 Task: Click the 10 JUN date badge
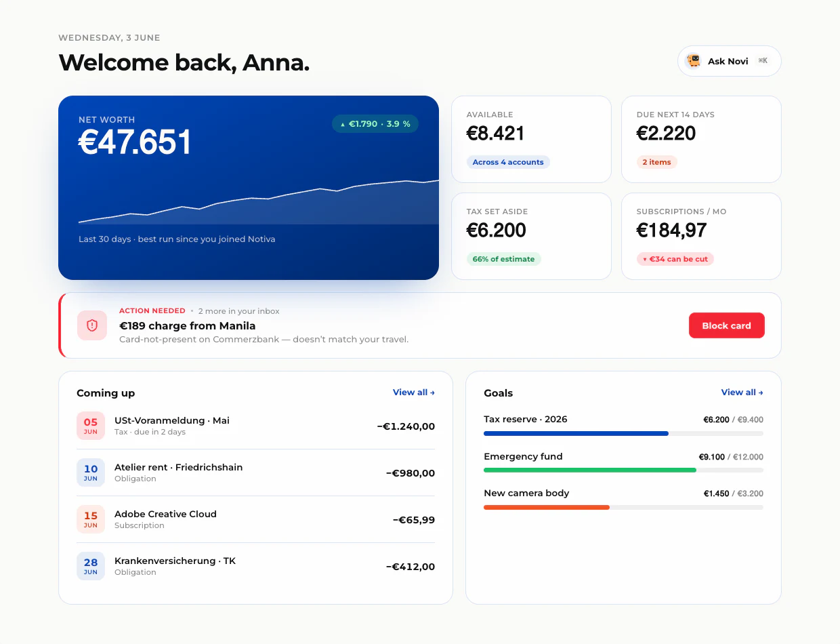91,472
